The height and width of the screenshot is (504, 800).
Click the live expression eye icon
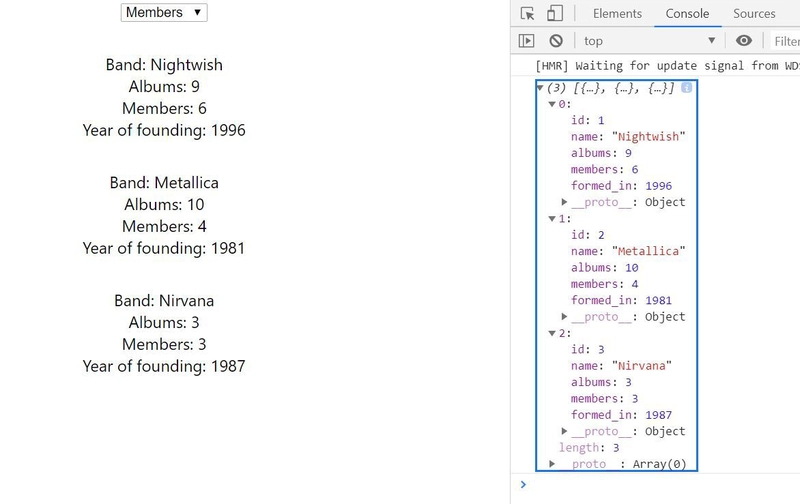[743, 41]
